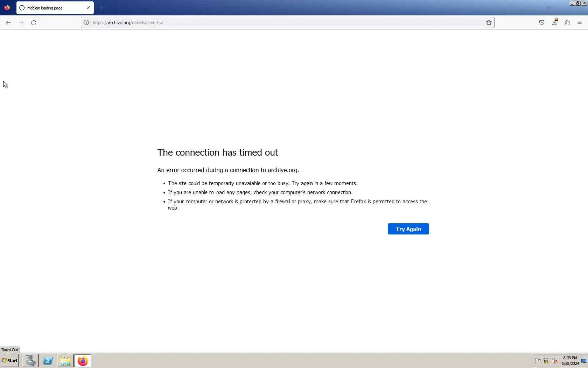
Task: Click the bullet about temporarily unavailable site
Action: (x=262, y=183)
